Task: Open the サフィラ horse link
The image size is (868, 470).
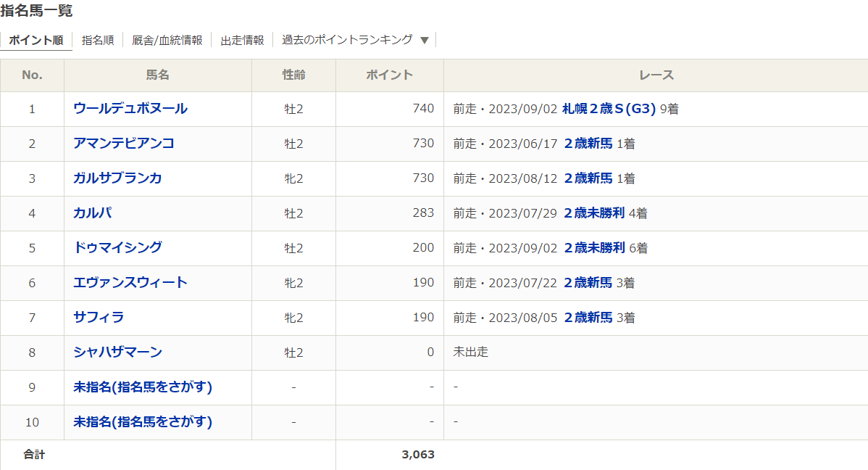Action: 99,318
